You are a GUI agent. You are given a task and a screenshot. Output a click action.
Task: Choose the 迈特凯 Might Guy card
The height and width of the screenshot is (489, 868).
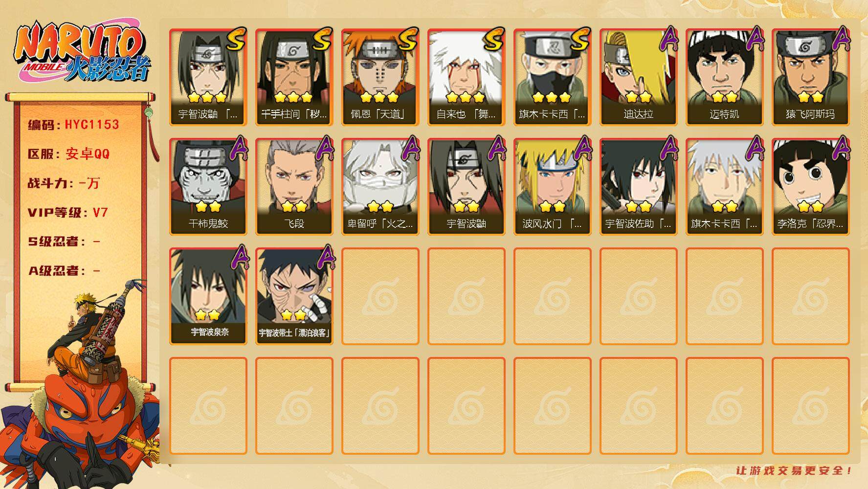click(x=724, y=77)
